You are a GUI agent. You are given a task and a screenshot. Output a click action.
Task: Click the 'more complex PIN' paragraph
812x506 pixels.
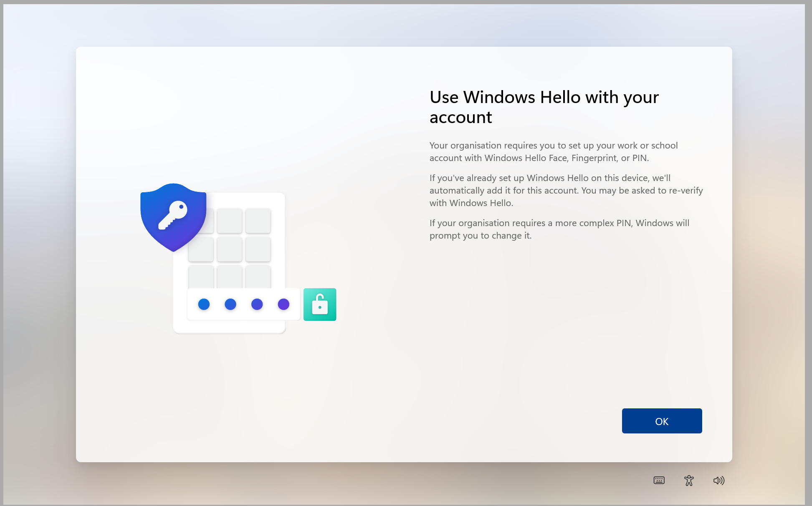[559, 229]
